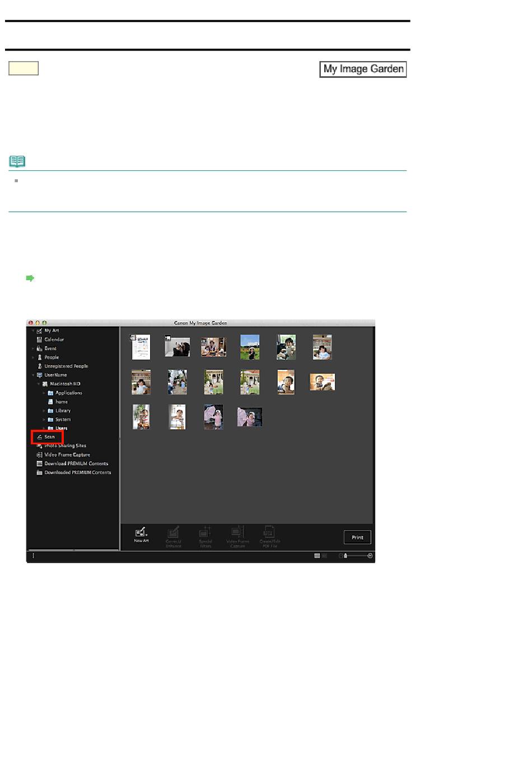Switch to thumbnail grid view

tap(317, 556)
